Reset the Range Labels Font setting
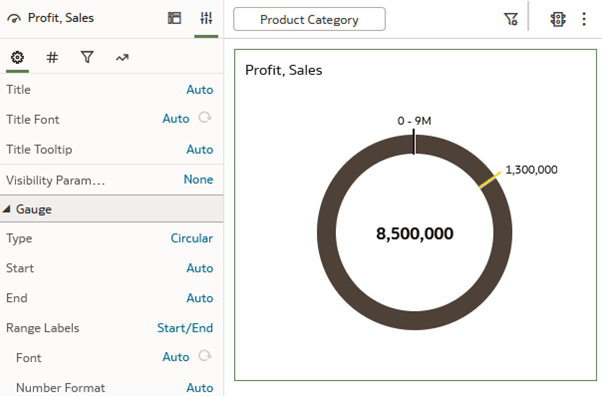Viewport: 602px width, 396px height. point(205,356)
